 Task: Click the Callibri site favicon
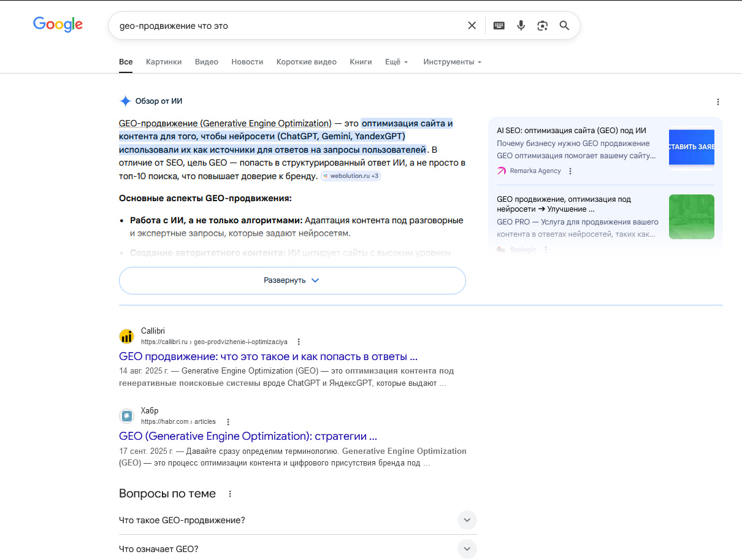[126, 336]
